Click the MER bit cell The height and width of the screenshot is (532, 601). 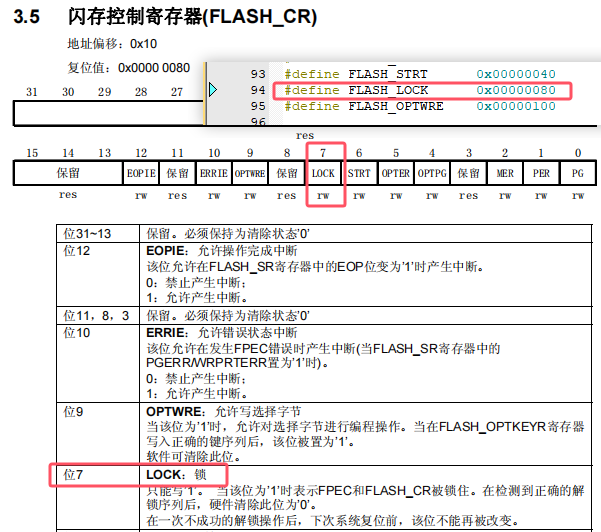[x=505, y=173]
